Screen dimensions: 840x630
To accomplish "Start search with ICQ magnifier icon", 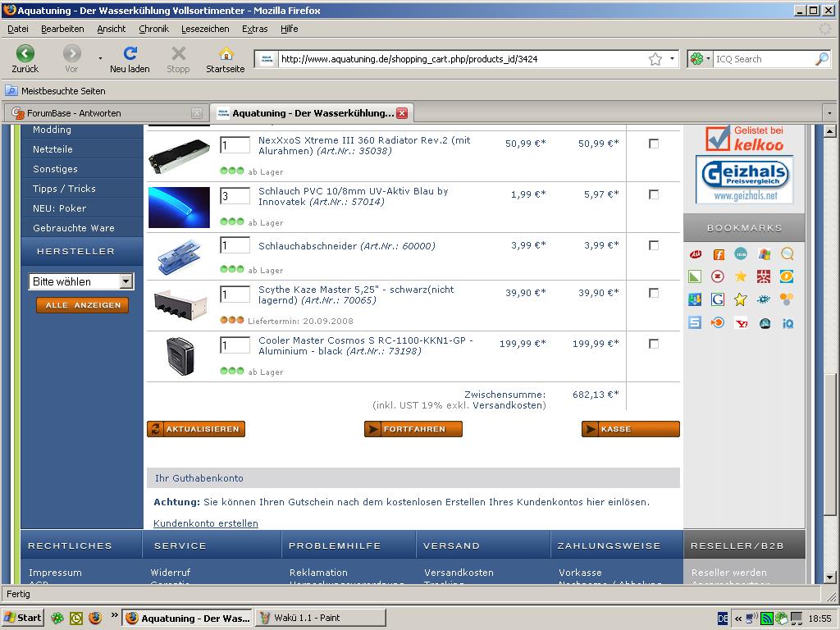I will point(822,59).
